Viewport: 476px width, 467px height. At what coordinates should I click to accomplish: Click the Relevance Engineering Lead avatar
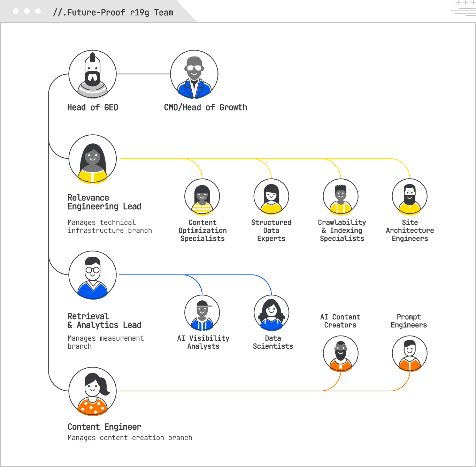(x=92, y=159)
